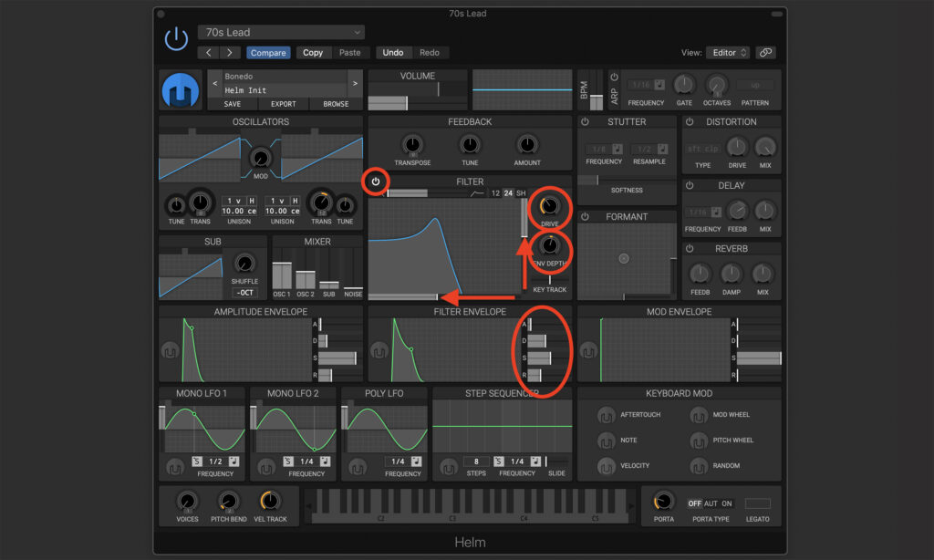Viewport: 934px width, 560px height.
Task: Click the Step Sequencer steps value 8
Action: [x=476, y=461]
